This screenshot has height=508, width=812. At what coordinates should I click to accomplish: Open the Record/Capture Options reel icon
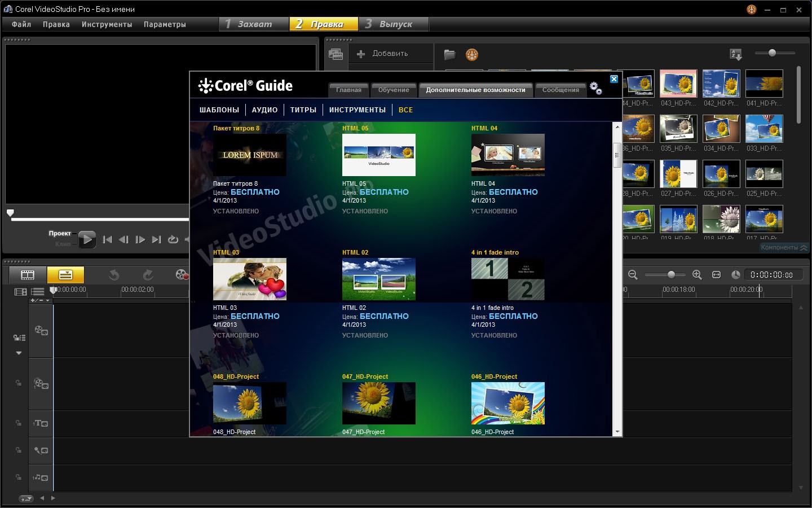click(181, 274)
